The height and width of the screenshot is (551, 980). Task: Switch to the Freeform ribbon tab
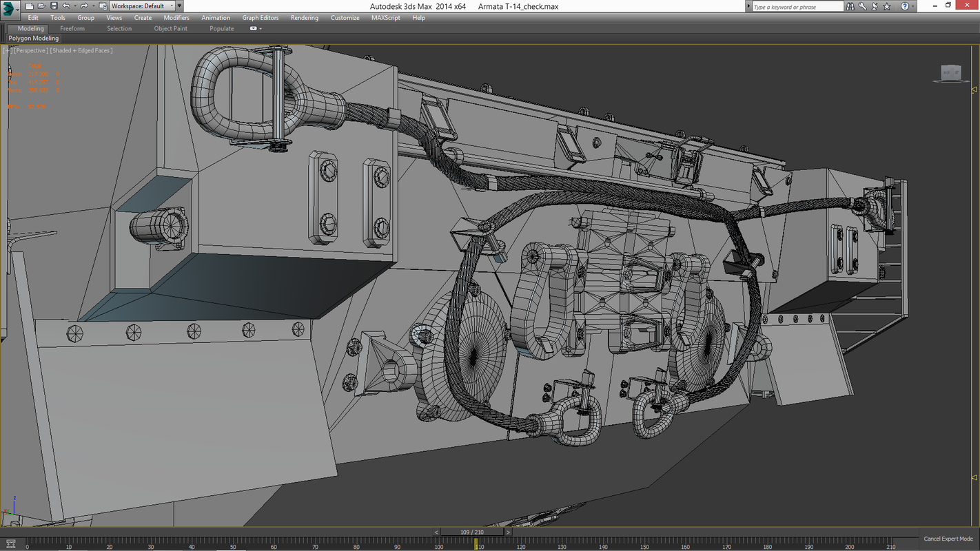72,29
